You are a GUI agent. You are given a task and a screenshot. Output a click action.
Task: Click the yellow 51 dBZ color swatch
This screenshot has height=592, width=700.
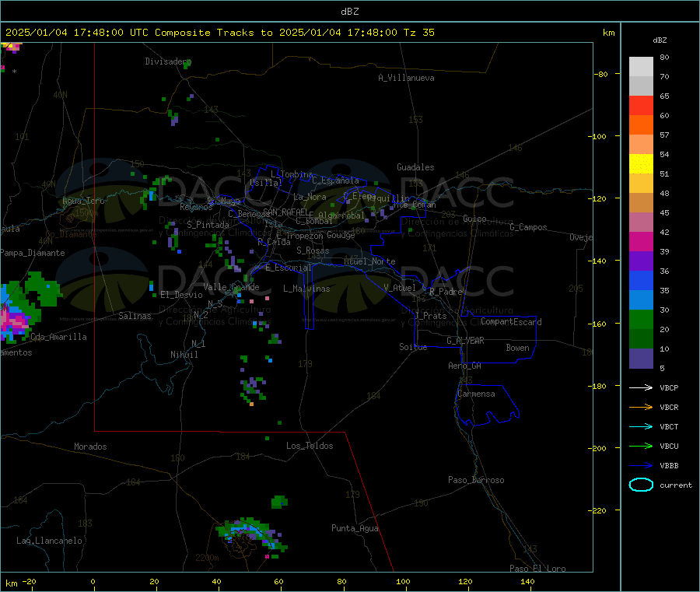[641, 164]
